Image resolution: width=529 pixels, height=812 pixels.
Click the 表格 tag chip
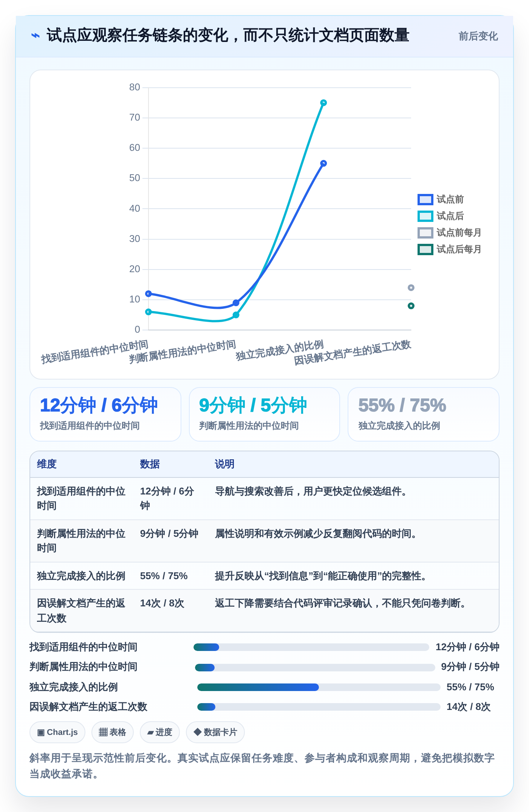coord(113,732)
